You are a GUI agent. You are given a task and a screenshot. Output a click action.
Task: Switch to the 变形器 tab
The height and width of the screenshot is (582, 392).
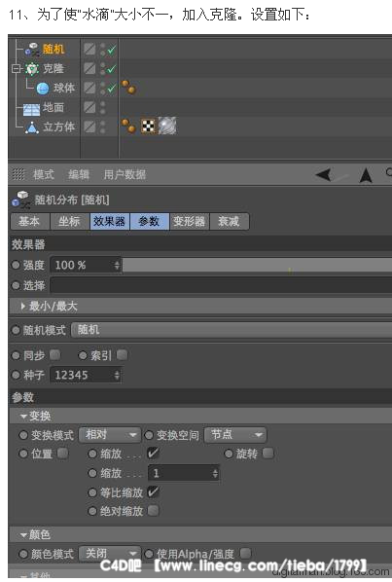tap(189, 221)
